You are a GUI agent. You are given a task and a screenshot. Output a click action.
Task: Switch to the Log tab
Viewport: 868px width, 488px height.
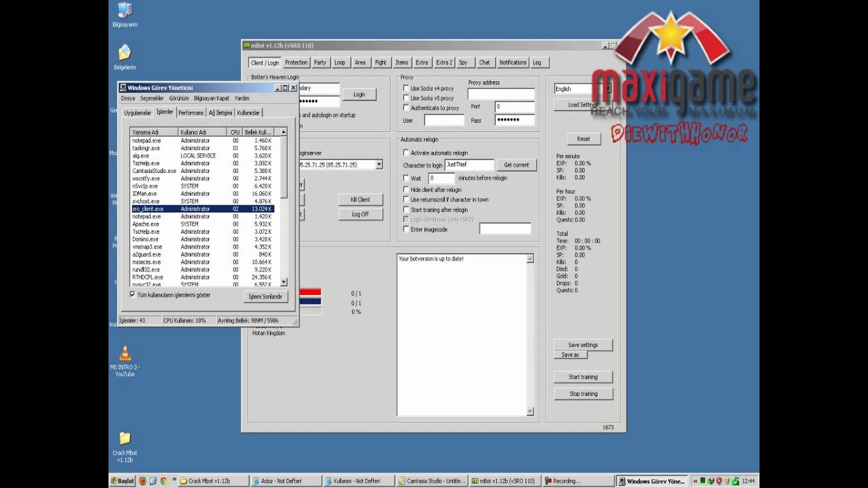click(x=537, y=62)
